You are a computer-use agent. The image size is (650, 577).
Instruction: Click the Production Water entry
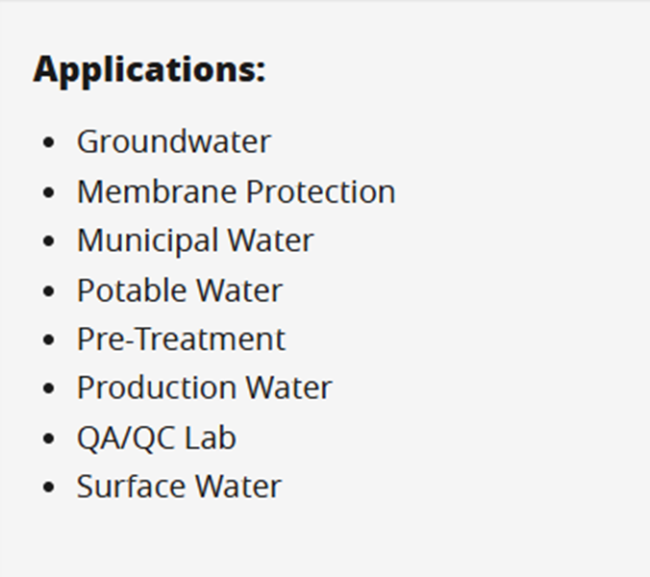pyautogui.click(x=205, y=388)
